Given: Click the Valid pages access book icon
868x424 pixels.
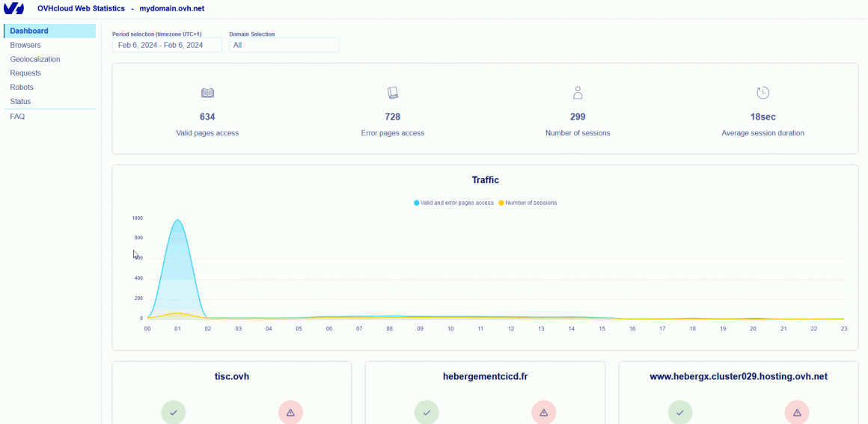Looking at the screenshot, I should point(207,93).
